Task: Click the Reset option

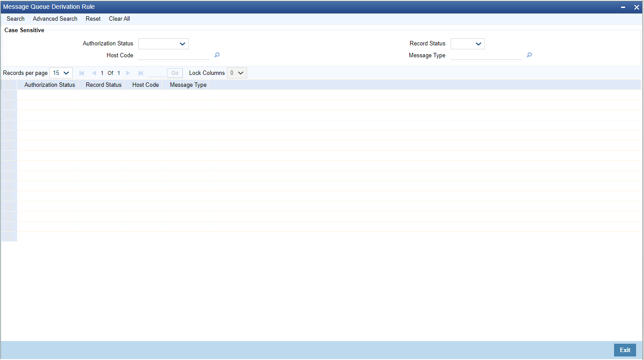Action: tap(93, 19)
